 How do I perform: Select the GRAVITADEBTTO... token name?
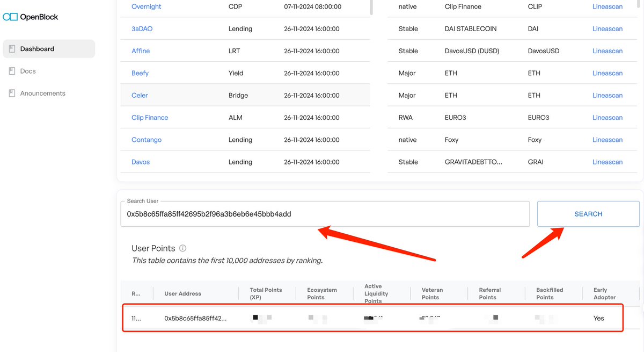click(x=474, y=162)
